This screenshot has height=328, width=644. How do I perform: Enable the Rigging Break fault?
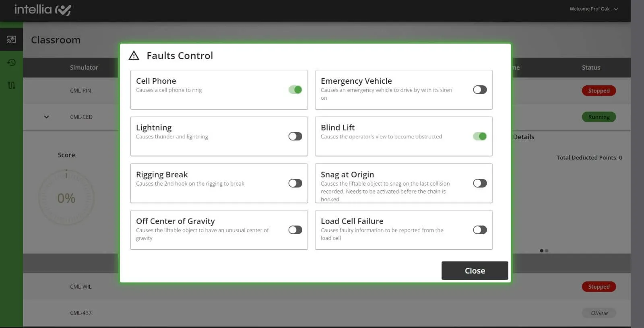point(295,183)
